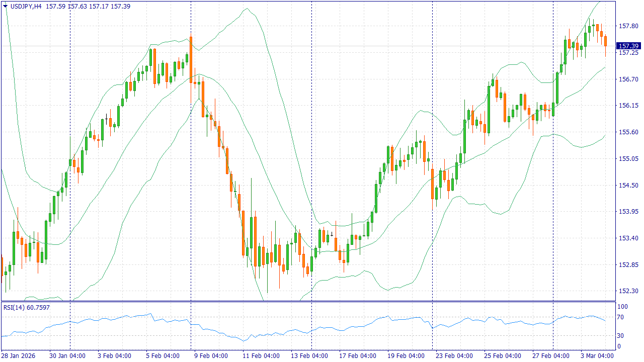644x362 pixels.
Task: Click the last orange candle on the chart
Action: (x=605, y=41)
